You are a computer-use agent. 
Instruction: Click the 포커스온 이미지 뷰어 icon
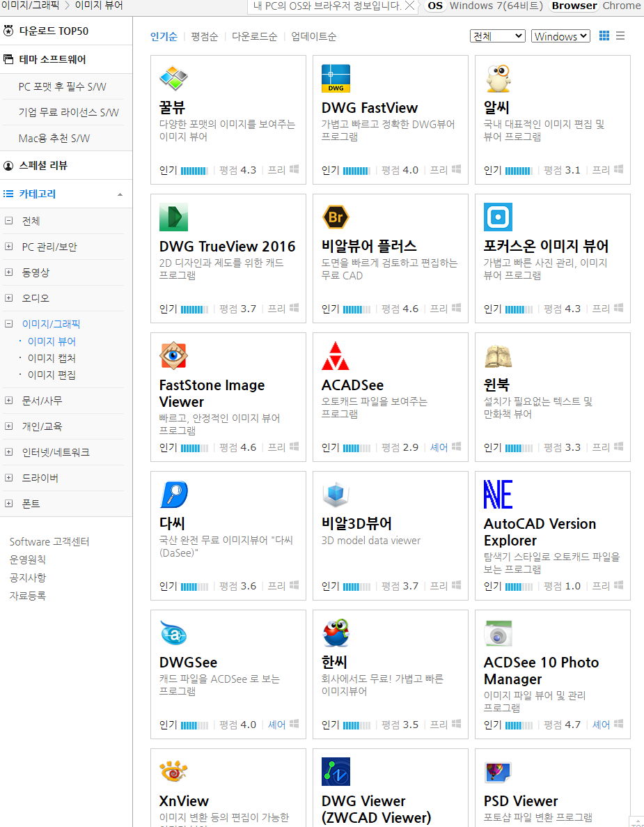pos(498,217)
